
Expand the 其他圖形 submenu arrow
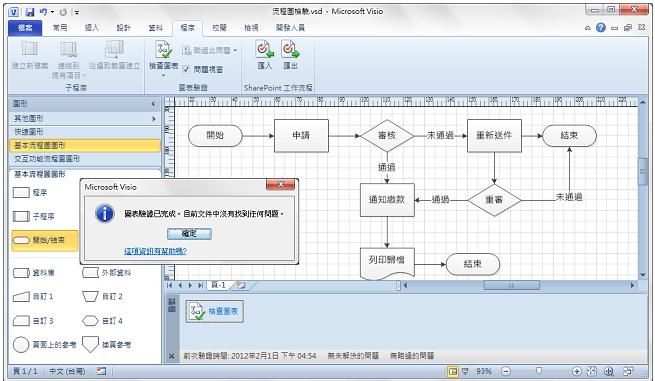[154, 119]
